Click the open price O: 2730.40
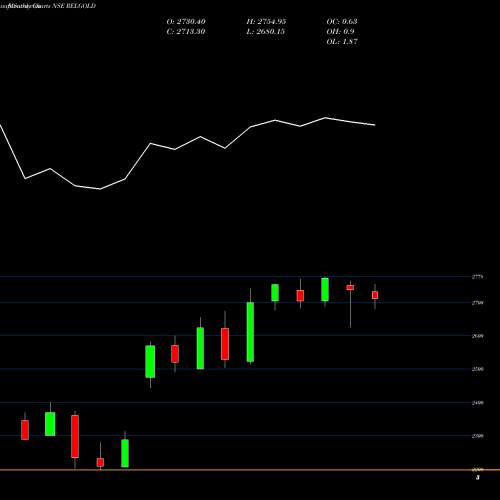Screen dimensions: 500x500 click(186, 22)
